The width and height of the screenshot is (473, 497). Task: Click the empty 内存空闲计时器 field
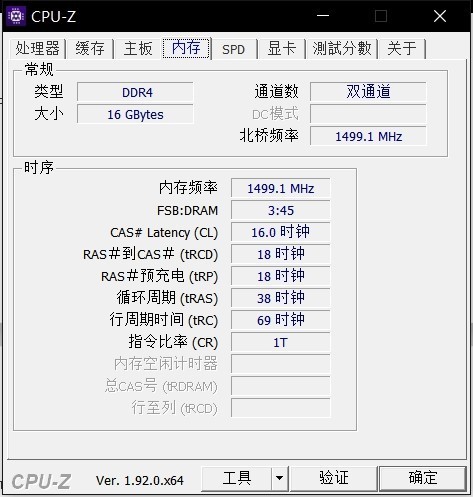point(280,364)
